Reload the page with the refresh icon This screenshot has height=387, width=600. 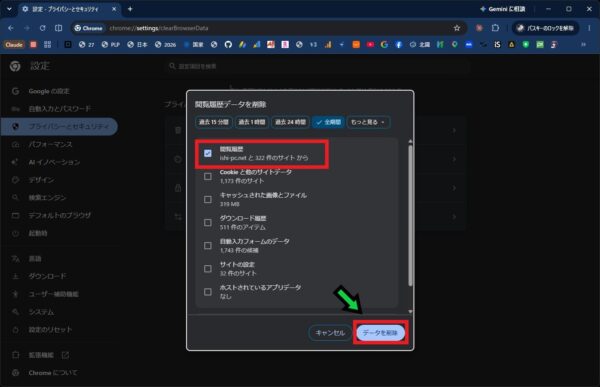click(42, 28)
